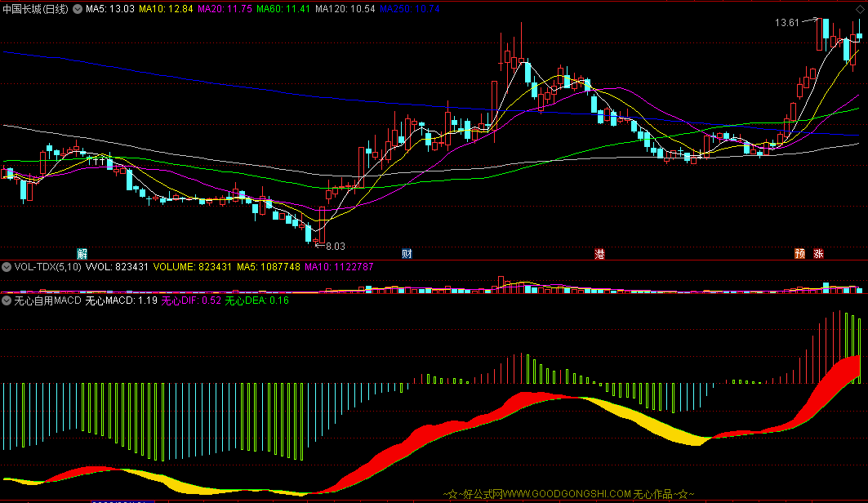The height and width of the screenshot is (503, 868).
Task: Click the volume MA10: 1122787 value
Action: tap(339, 267)
